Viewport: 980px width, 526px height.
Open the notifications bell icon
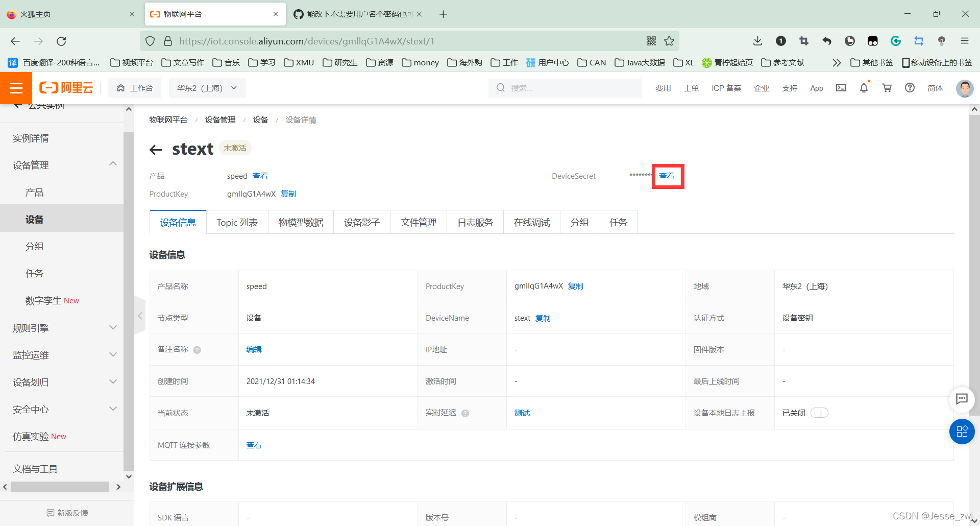click(x=863, y=88)
